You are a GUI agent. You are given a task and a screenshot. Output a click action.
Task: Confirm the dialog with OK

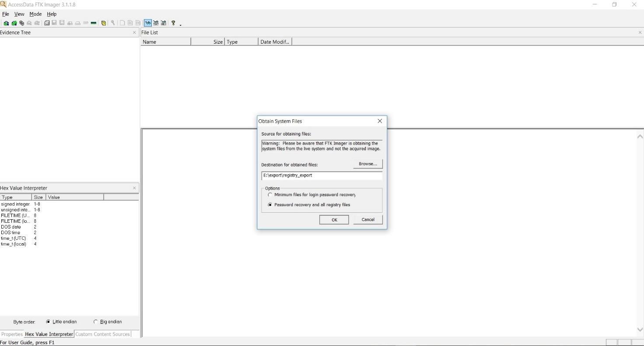334,220
